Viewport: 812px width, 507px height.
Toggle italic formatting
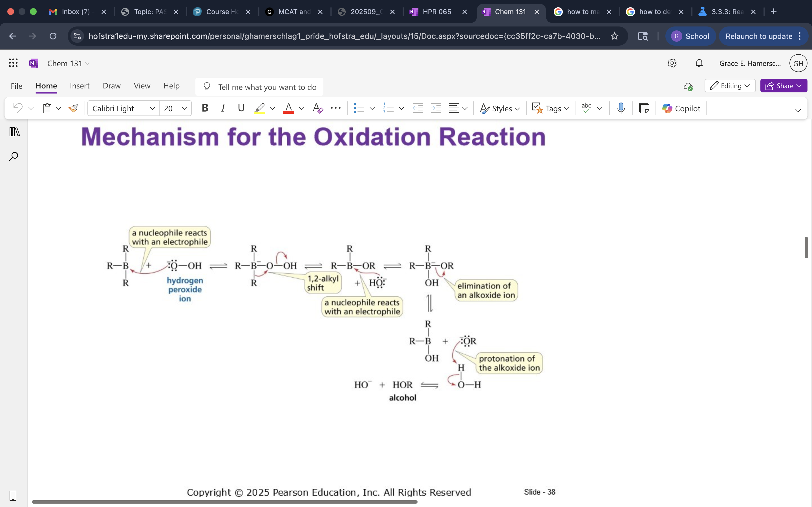point(223,108)
